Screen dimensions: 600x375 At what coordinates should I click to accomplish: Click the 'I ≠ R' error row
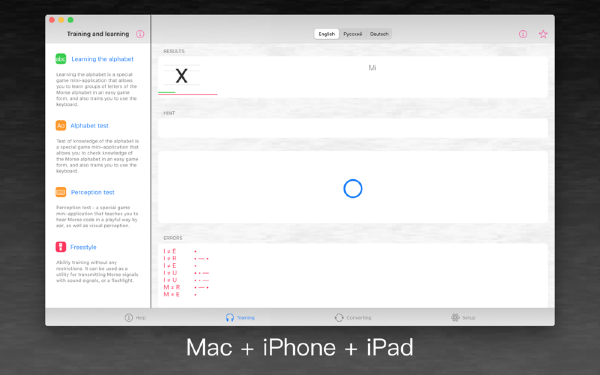tap(186, 258)
